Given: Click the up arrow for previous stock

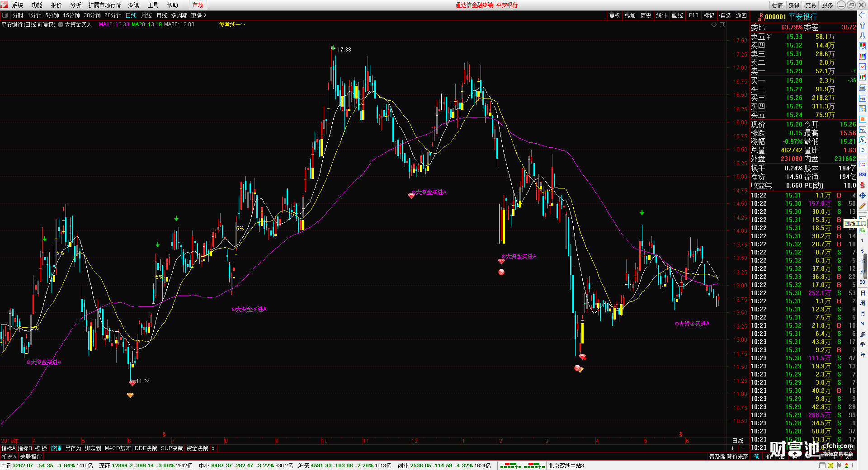Looking at the screenshot, I should (862, 25).
